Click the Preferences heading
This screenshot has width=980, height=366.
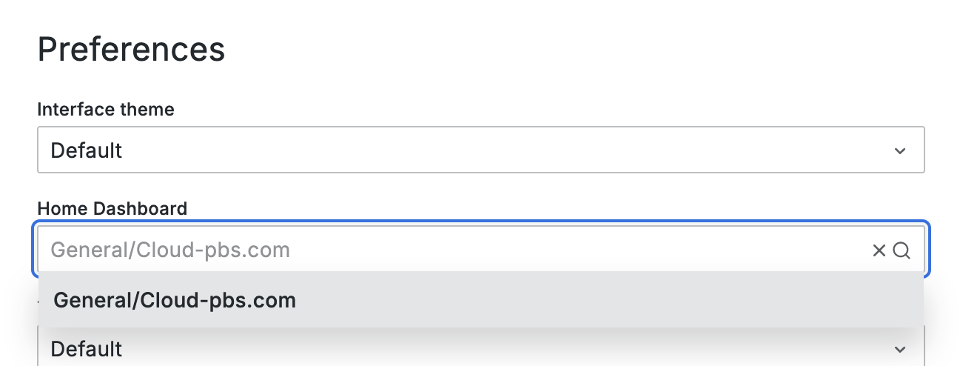(131, 50)
